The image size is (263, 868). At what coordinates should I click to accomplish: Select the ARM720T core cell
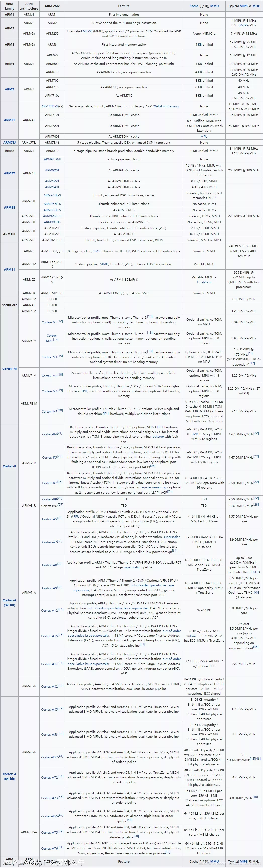click(52, 126)
